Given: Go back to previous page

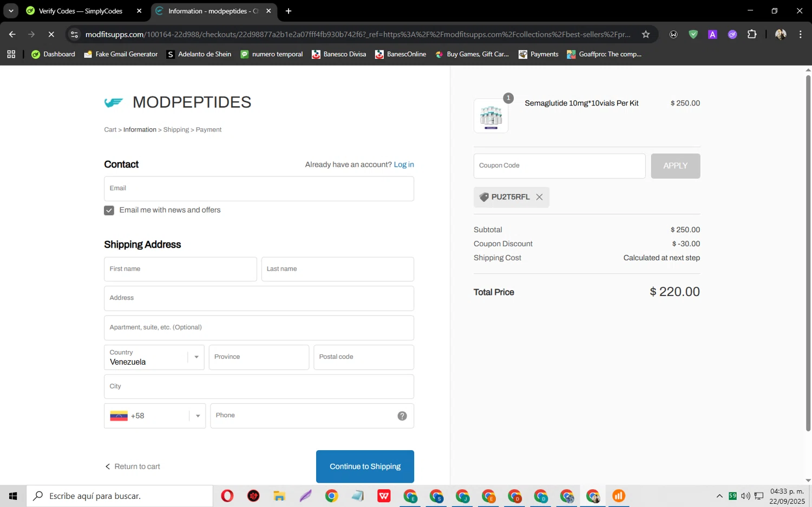Looking at the screenshot, I should click(12, 34).
